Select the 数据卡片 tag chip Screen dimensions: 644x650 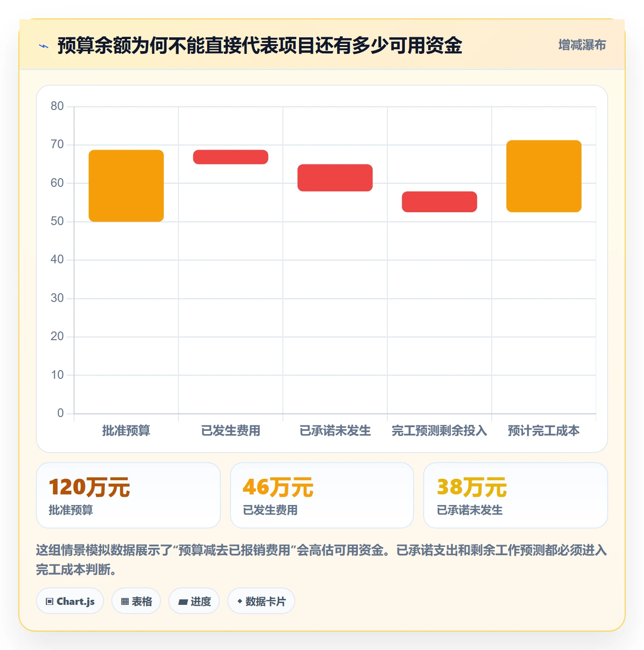261,601
